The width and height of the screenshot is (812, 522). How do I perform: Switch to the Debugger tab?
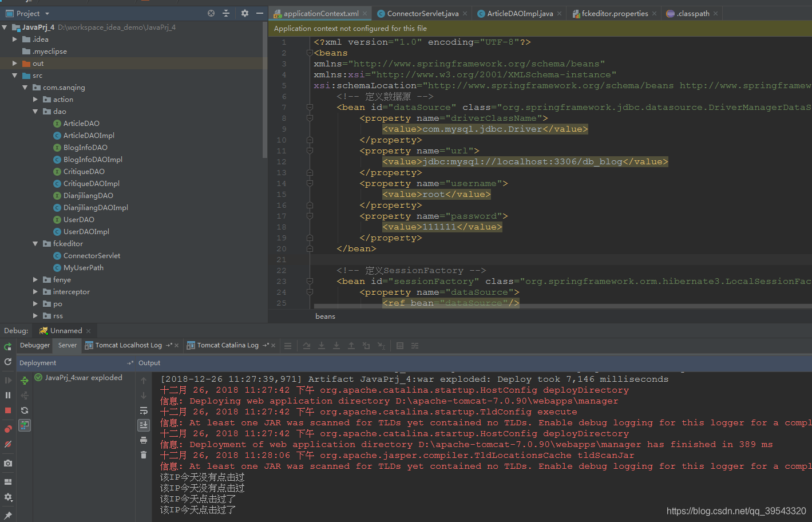[x=35, y=345]
